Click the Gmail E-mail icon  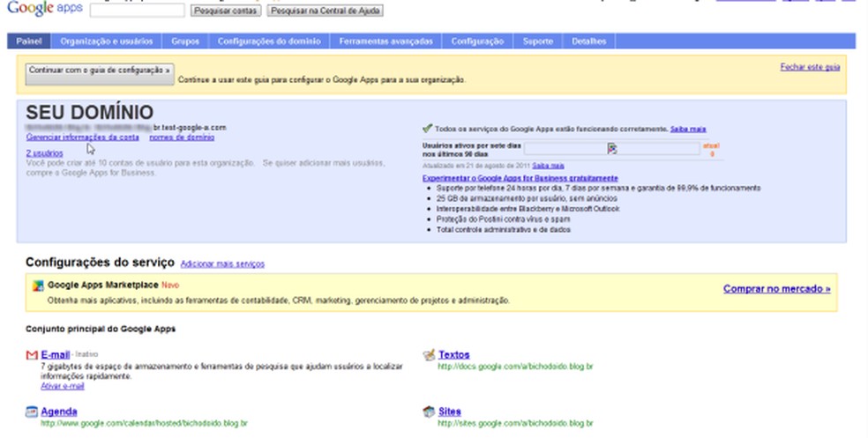point(32,355)
